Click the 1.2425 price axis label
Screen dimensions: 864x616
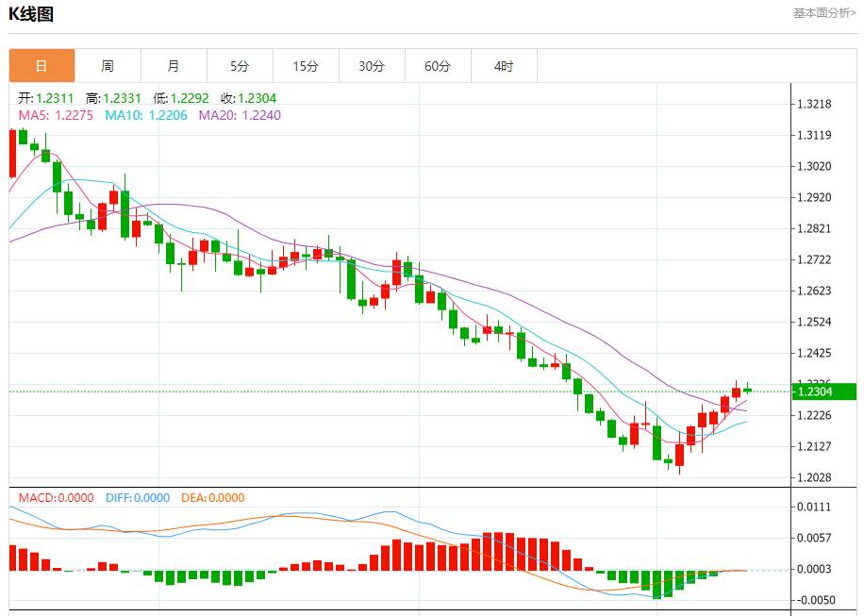(x=814, y=353)
